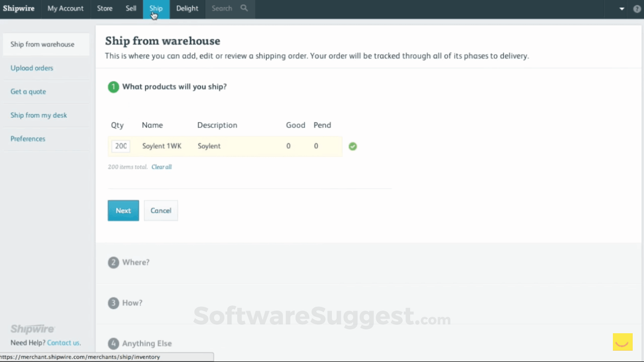
Task: Click the green step 1 circle
Action: coord(113,87)
